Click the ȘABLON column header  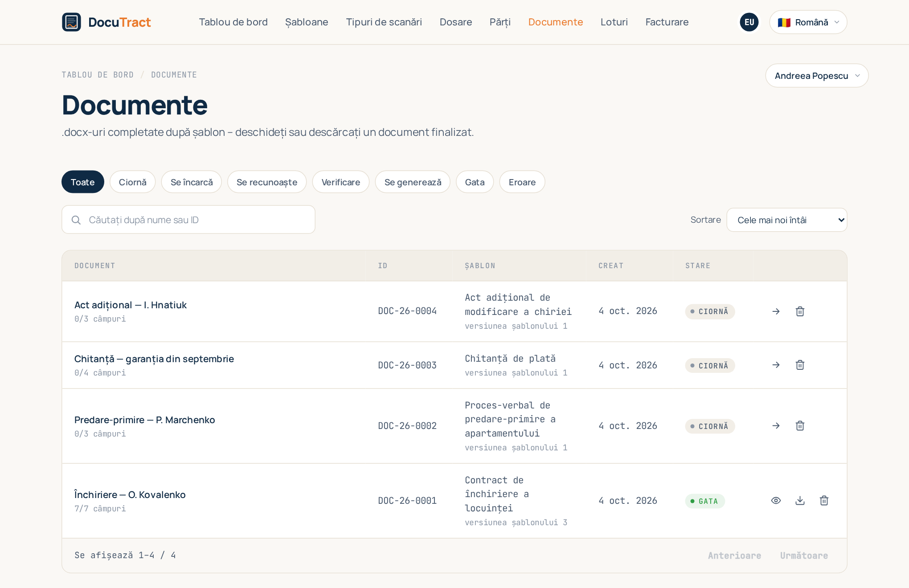(x=480, y=266)
